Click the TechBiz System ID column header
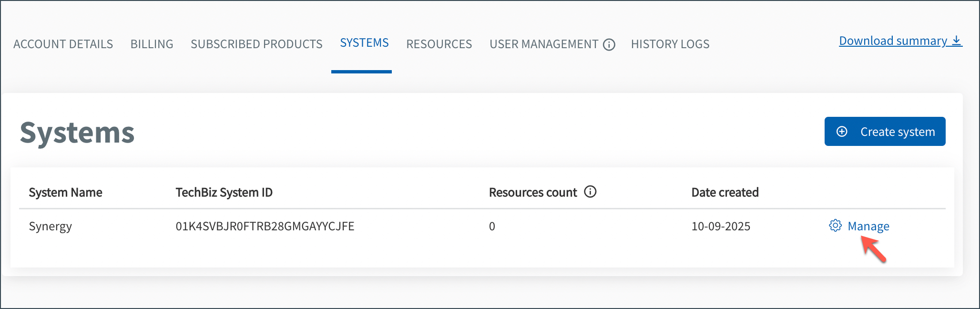 point(224,193)
